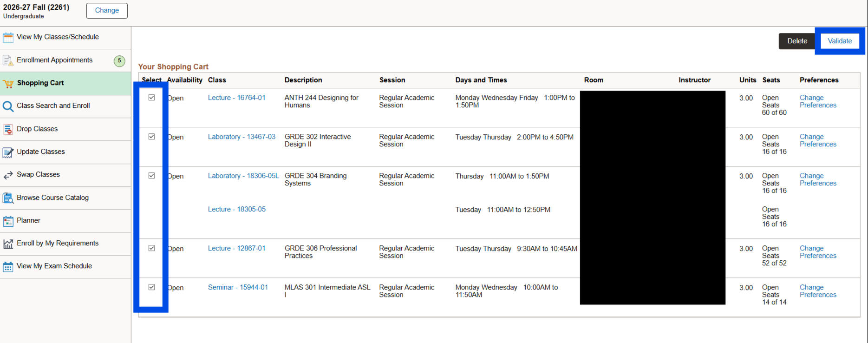The image size is (868, 343).
Task: Click Change button next to the term
Action: [107, 11]
